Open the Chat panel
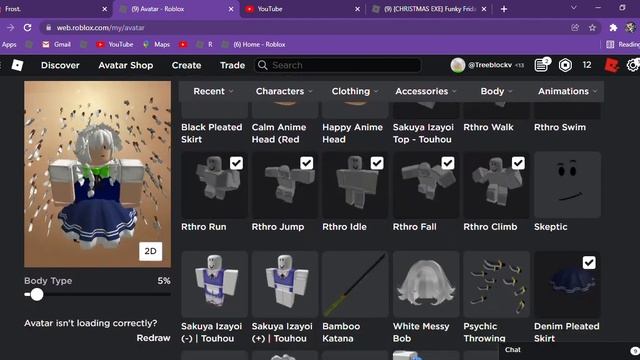 pos(569,350)
